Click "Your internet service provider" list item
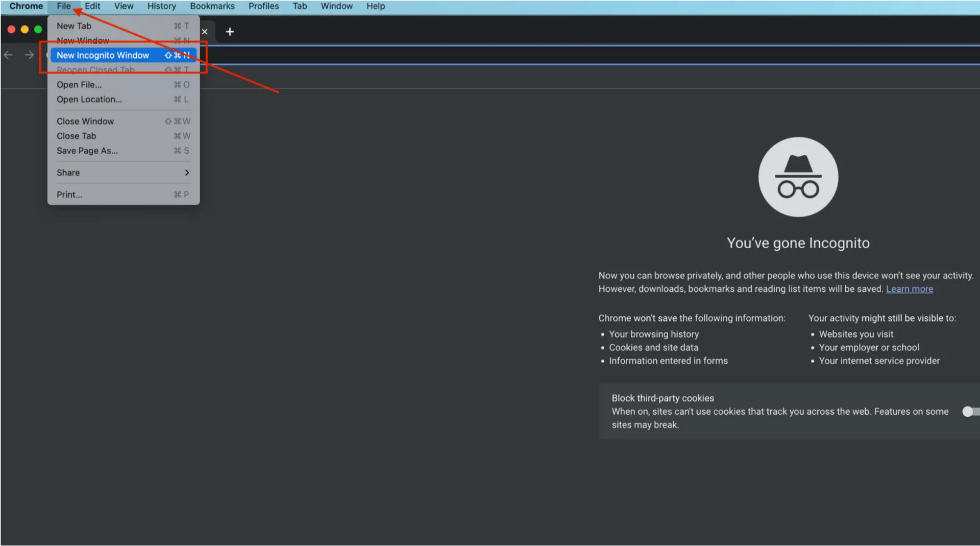 (879, 361)
